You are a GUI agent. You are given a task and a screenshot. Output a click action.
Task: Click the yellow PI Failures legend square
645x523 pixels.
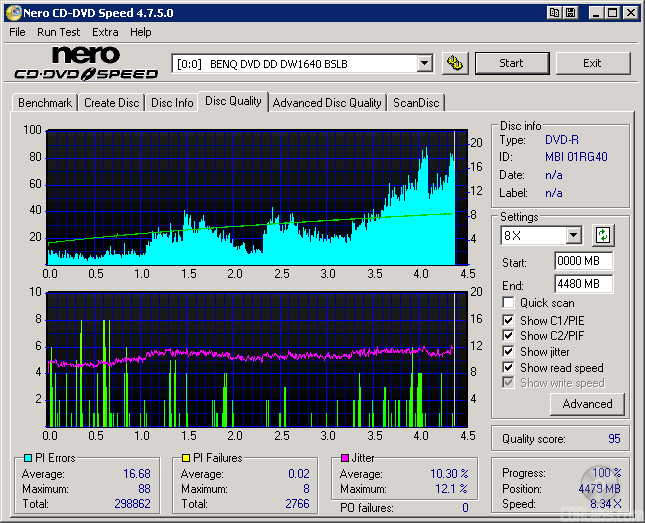pyautogui.click(x=185, y=458)
